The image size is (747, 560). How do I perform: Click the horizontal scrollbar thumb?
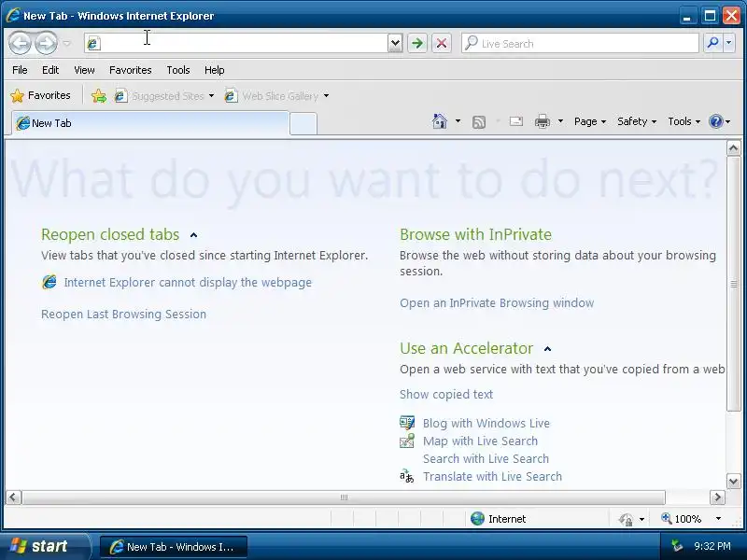[344, 497]
